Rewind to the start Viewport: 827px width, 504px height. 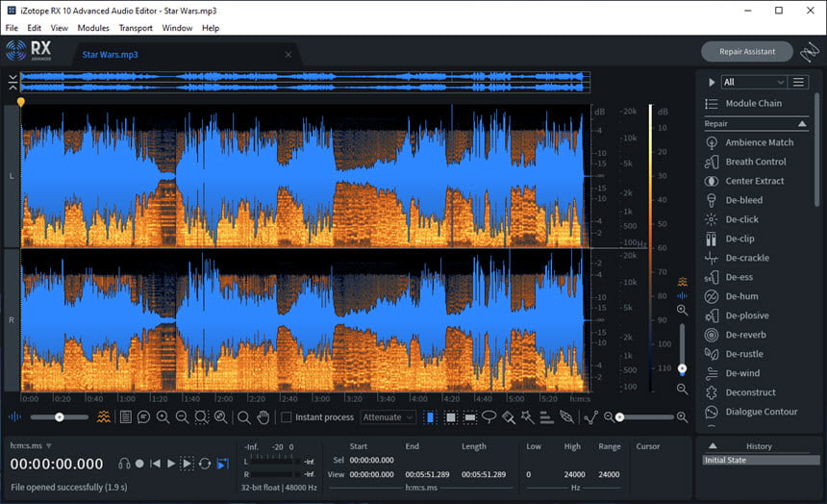click(155, 464)
